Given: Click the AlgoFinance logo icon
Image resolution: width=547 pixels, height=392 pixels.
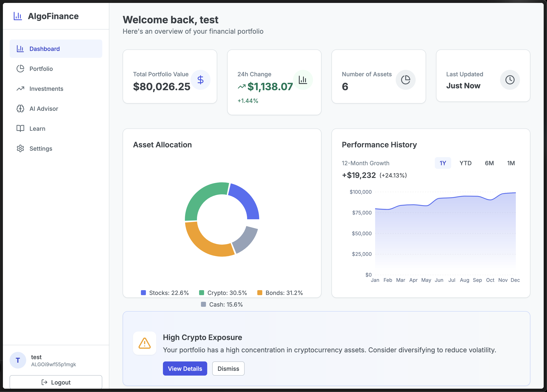Looking at the screenshot, I should pyautogui.click(x=18, y=16).
